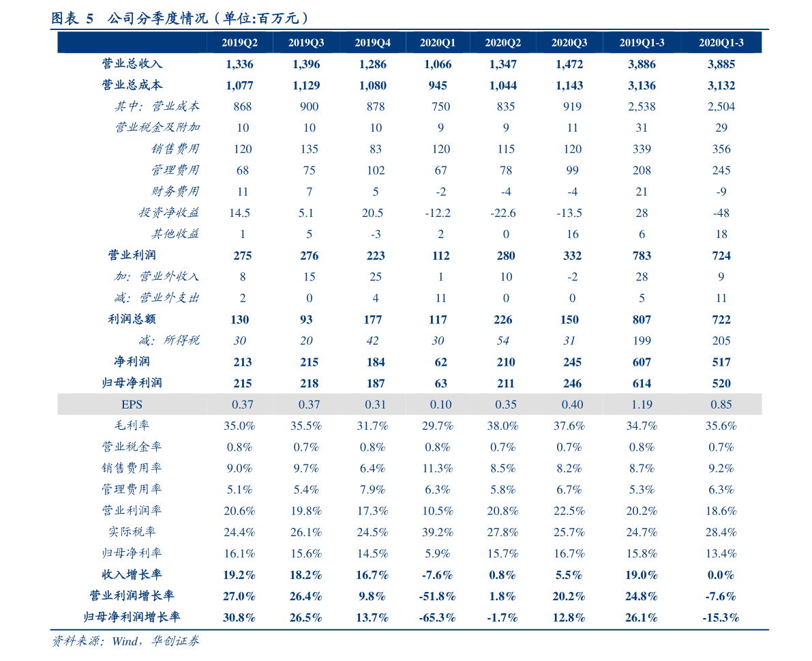Click the 收入增长率 row label

[x=132, y=574]
